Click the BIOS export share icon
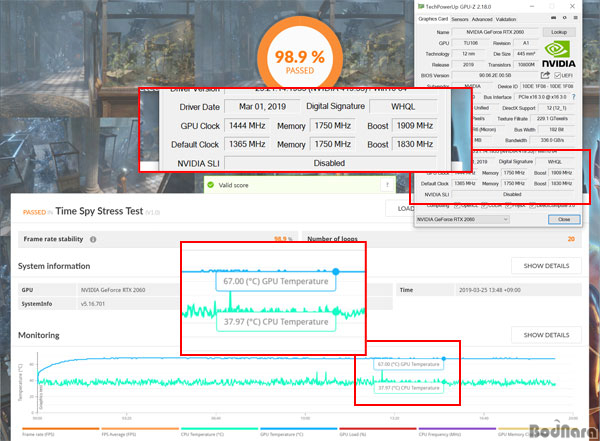The width and height of the screenshot is (600, 441). click(x=545, y=75)
